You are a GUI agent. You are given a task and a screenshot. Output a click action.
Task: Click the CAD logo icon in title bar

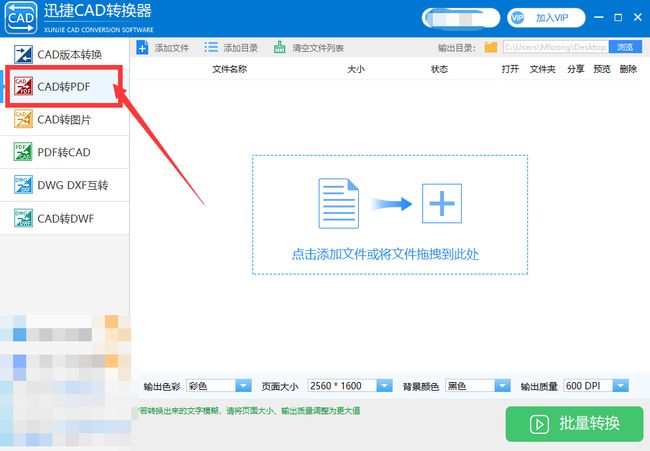[21, 18]
